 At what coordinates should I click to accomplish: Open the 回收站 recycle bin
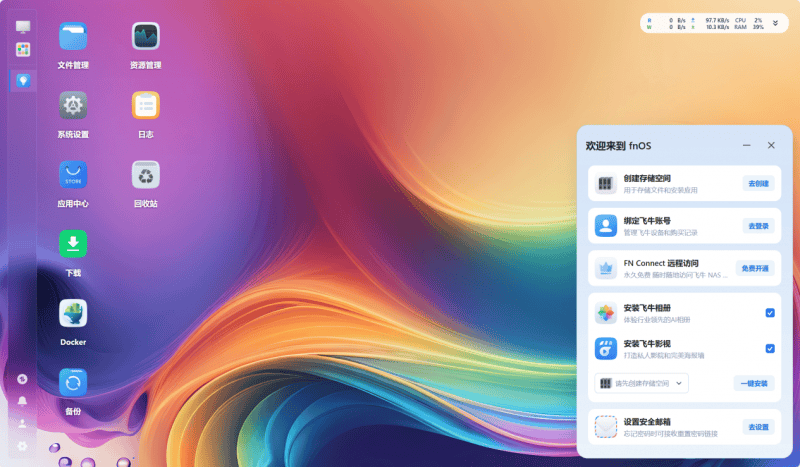click(146, 175)
